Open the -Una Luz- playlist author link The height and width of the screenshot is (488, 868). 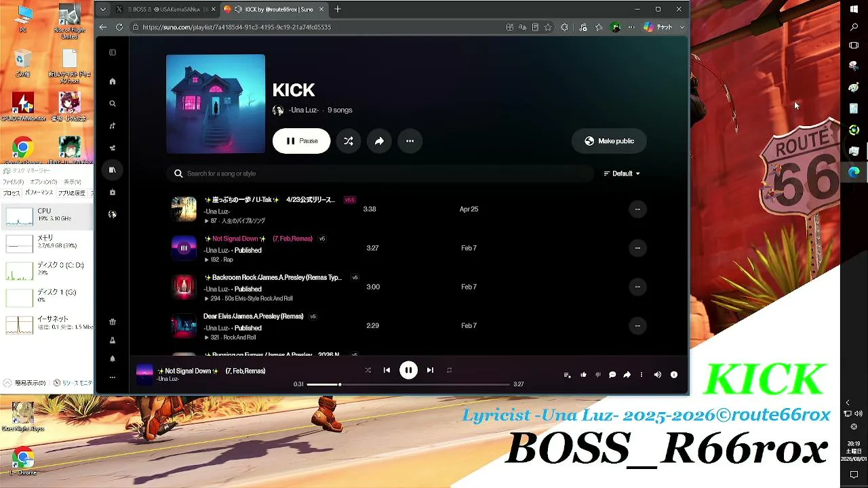pos(303,110)
